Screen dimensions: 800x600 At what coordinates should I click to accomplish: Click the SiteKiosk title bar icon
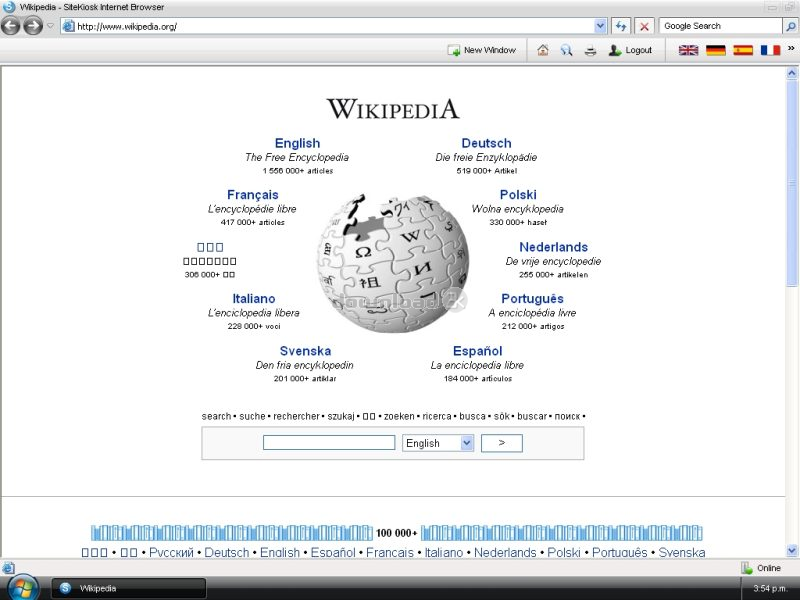tap(9, 7)
